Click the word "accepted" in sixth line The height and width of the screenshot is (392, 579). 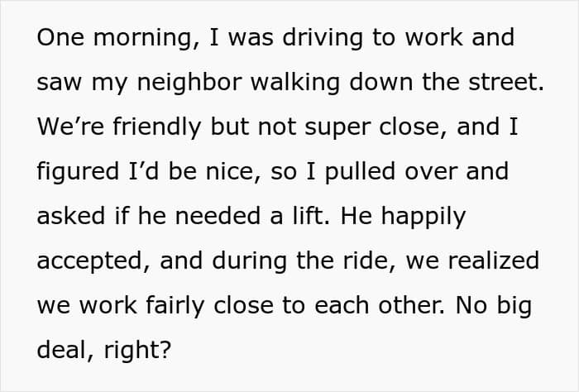(89, 261)
